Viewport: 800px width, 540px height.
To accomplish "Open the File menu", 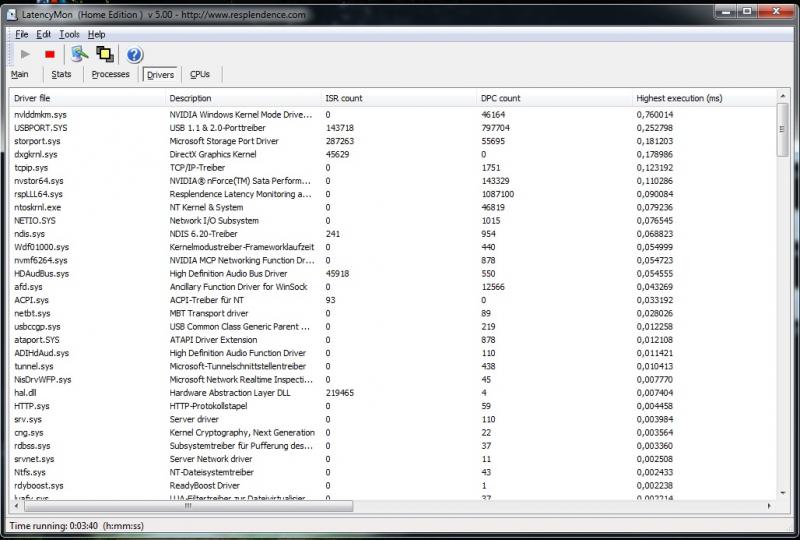I will coord(21,34).
